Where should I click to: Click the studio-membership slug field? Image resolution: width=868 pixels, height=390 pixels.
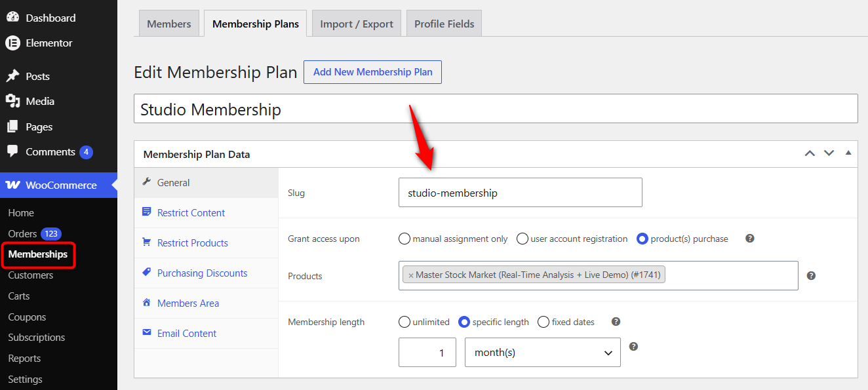(x=521, y=193)
